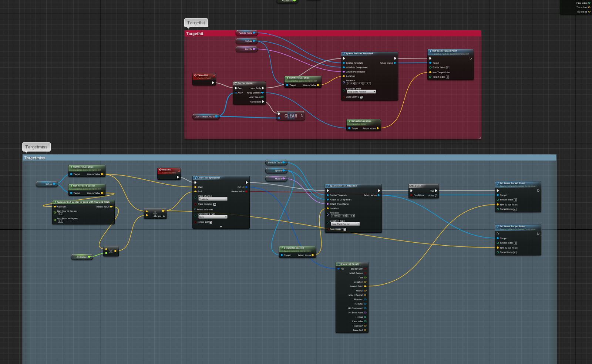Click Emitter Index field in Targethit Set Beam node

[448, 68]
